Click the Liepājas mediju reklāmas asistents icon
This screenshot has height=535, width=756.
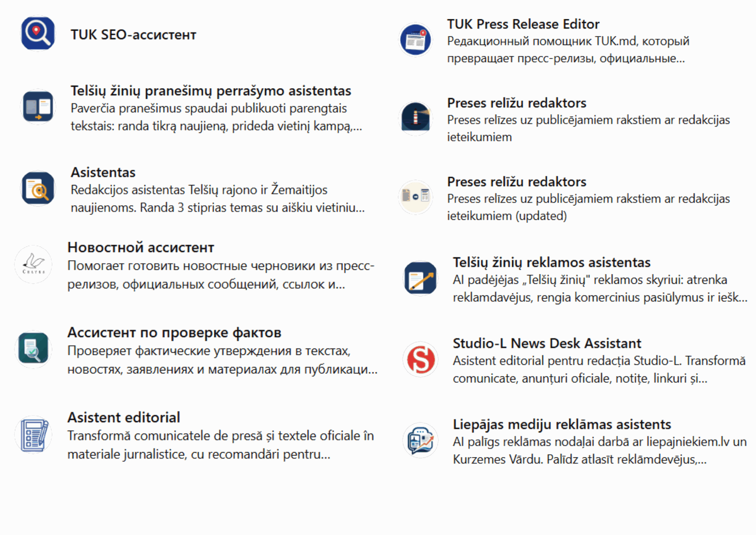coord(420,440)
